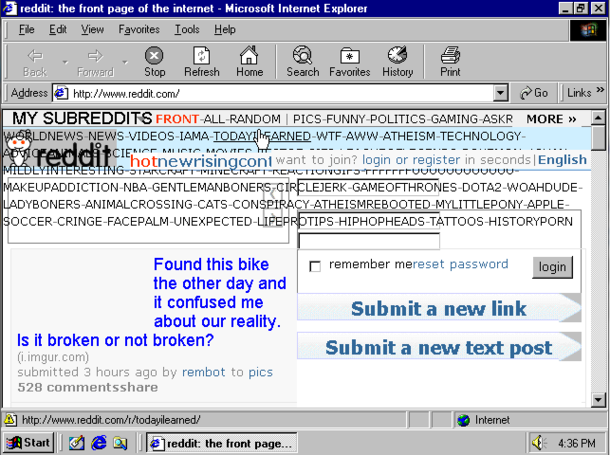
Task: Open the PICS subreddit link
Action: tap(309, 119)
